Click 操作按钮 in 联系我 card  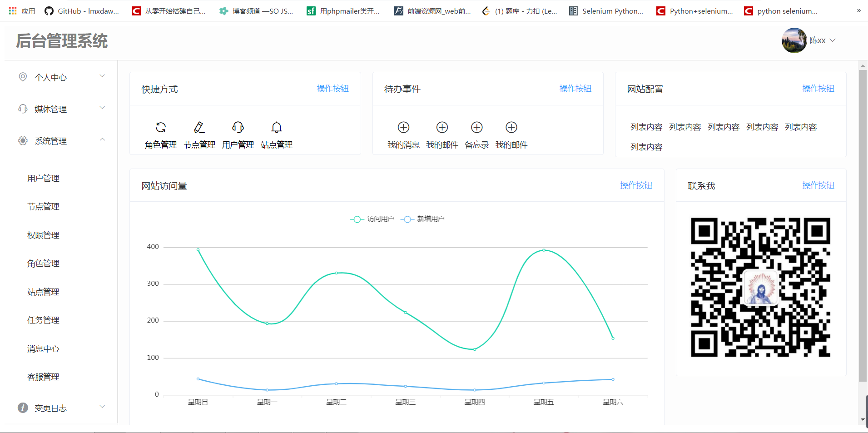coord(818,185)
